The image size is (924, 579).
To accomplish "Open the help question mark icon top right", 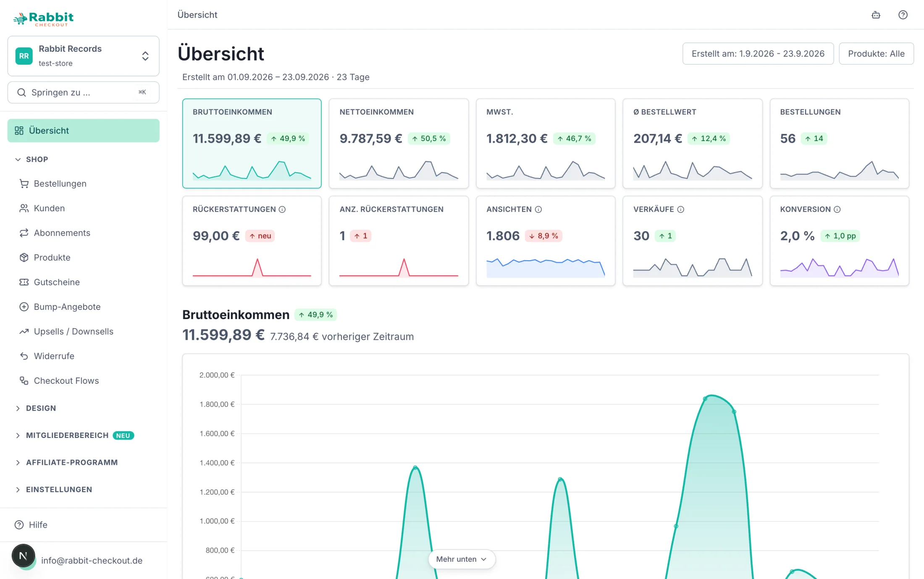I will 903,15.
